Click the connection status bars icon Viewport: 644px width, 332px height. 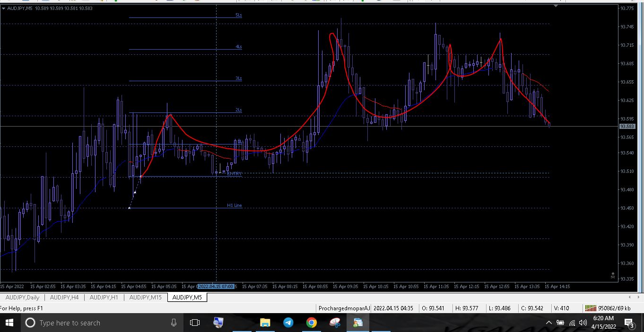[591, 308]
